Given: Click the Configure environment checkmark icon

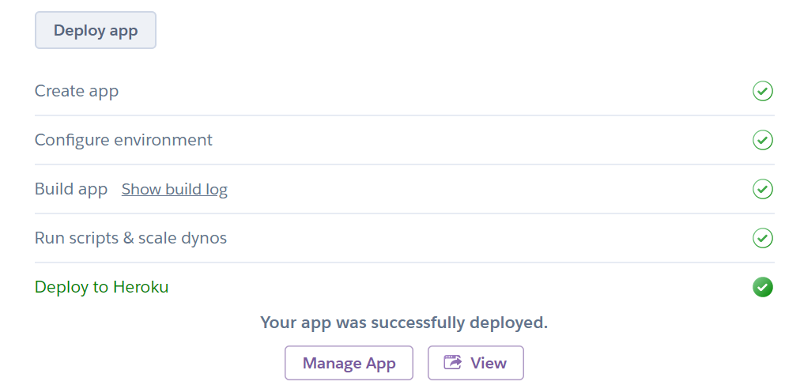Looking at the screenshot, I should coord(762,140).
